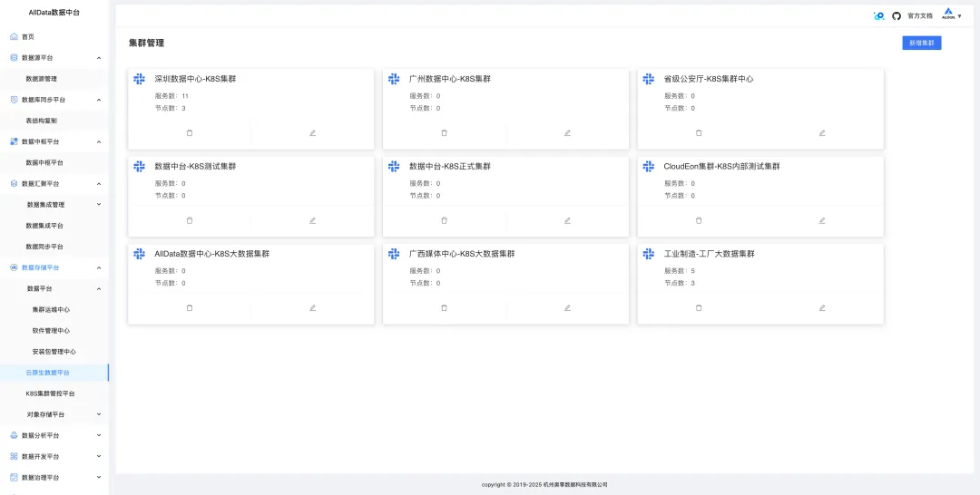Expand the 数据开发平台 menu chevron
This screenshot has width=980, height=495.
click(x=99, y=456)
